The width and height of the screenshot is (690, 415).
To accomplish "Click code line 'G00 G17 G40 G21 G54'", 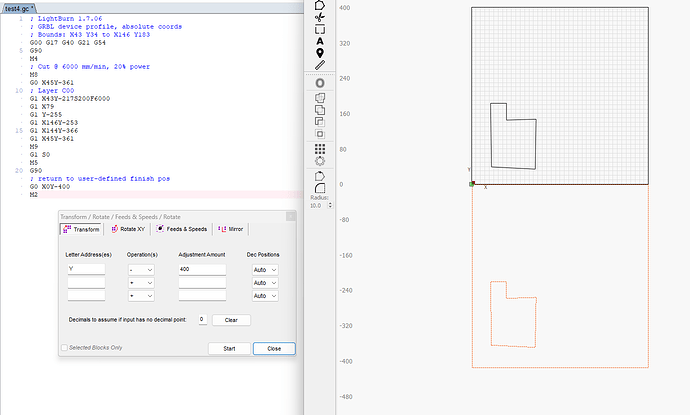I will pyautogui.click(x=68, y=43).
